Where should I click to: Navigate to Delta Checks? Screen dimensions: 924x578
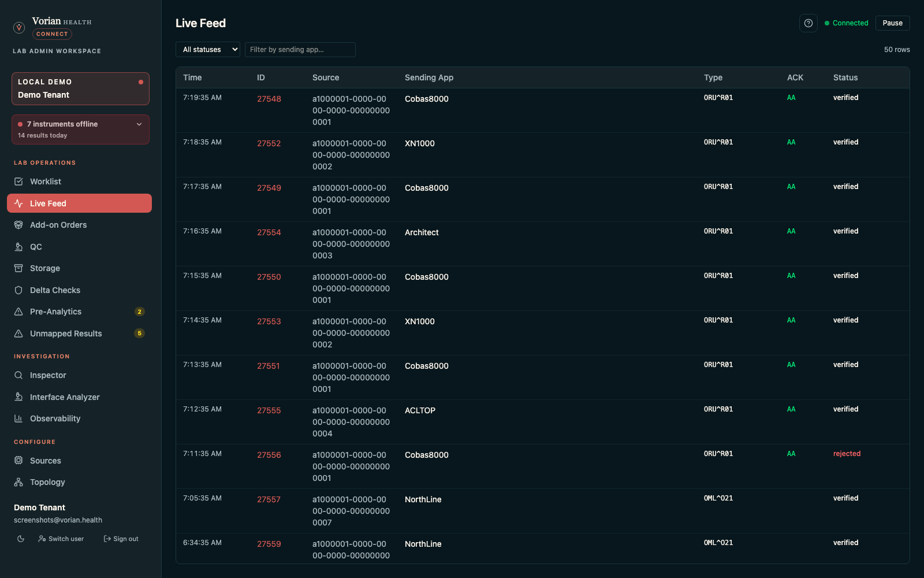79,290
